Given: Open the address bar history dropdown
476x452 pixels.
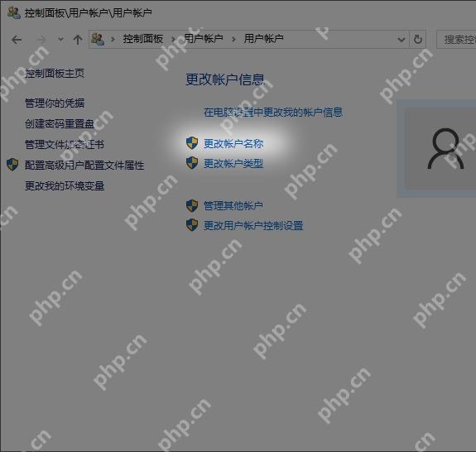Looking at the screenshot, I should pyautogui.click(x=401, y=40).
